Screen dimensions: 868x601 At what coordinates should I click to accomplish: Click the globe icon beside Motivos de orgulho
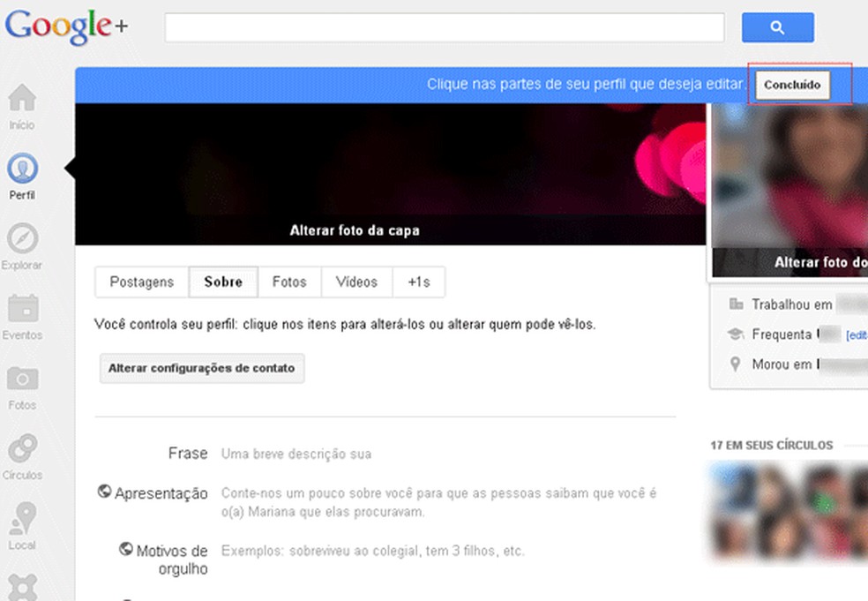pyautogui.click(x=125, y=548)
